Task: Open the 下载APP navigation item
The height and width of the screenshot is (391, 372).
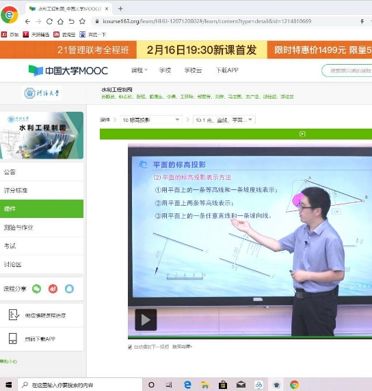Action: [227, 70]
